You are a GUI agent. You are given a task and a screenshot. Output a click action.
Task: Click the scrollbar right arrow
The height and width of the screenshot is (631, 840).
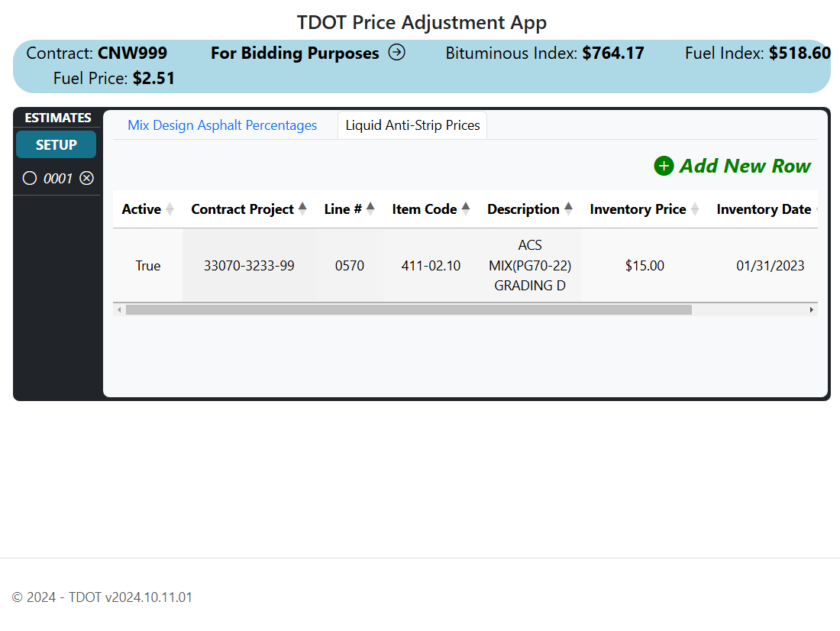coord(812,310)
